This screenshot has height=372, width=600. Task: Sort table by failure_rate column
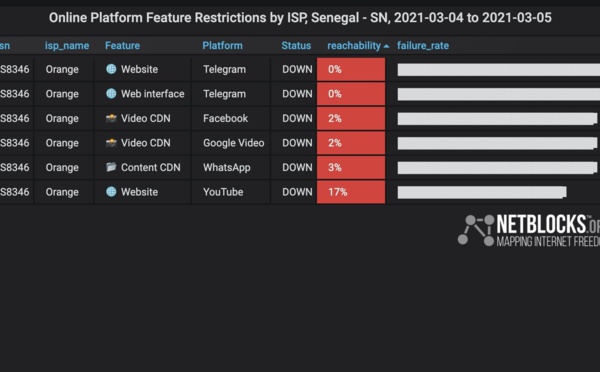click(422, 46)
